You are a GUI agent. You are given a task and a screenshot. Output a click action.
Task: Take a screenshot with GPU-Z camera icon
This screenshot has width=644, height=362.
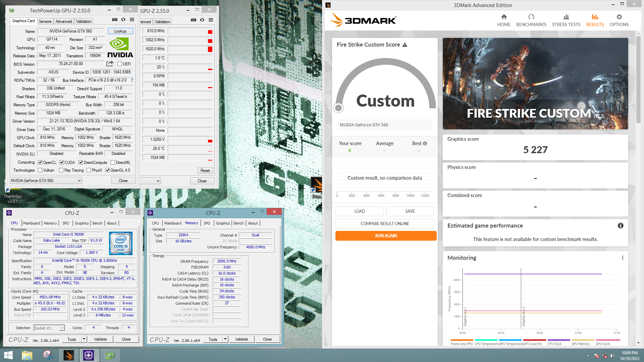click(114, 20)
